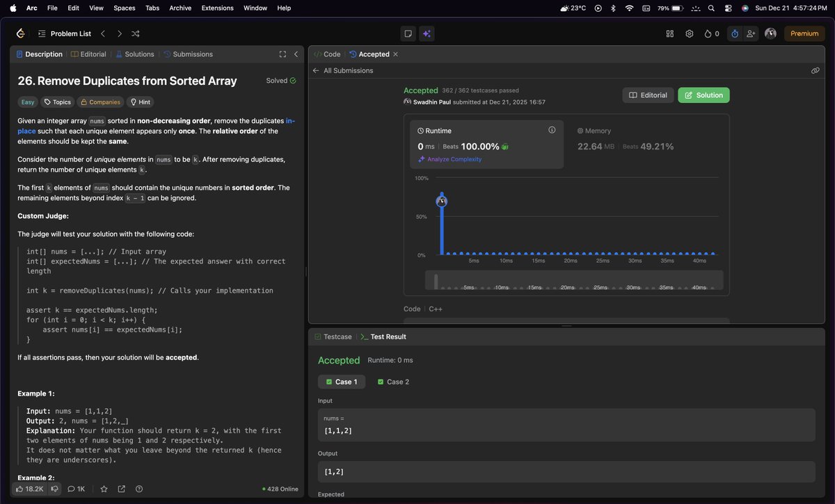Screen dimensions: 835x504
Task: Open runtime info icon
Action: point(552,130)
